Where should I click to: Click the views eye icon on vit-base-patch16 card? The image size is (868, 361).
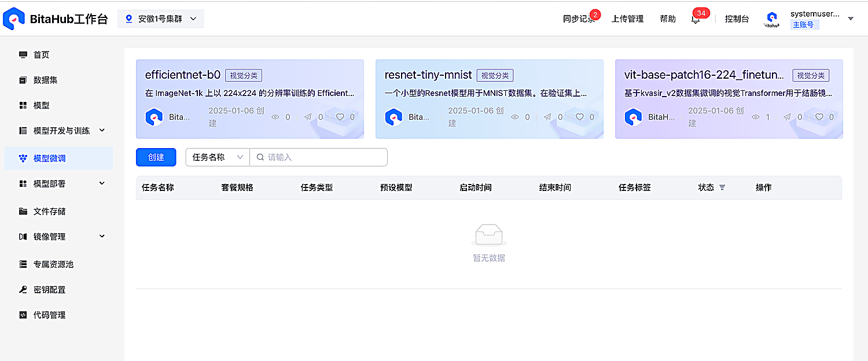pyautogui.click(x=755, y=117)
